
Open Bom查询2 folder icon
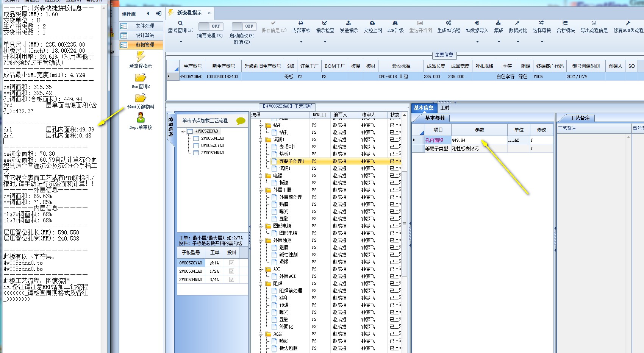pos(141,78)
